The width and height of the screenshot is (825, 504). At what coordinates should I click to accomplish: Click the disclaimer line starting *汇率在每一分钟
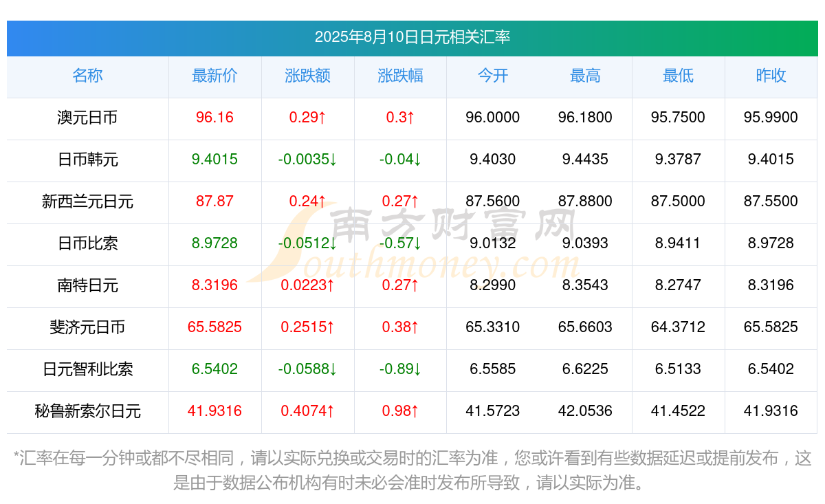pos(412,459)
